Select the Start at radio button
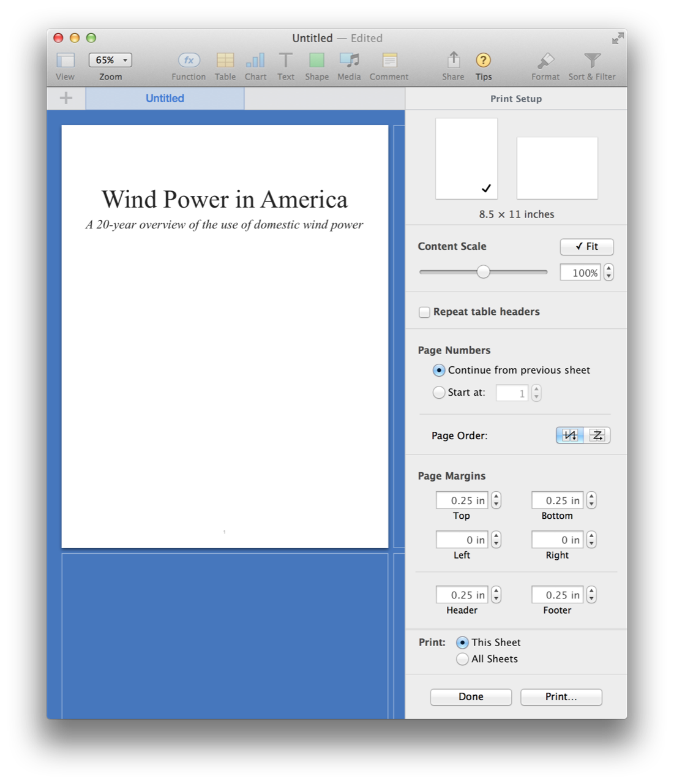The height and width of the screenshot is (784, 674). click(439, 393)
